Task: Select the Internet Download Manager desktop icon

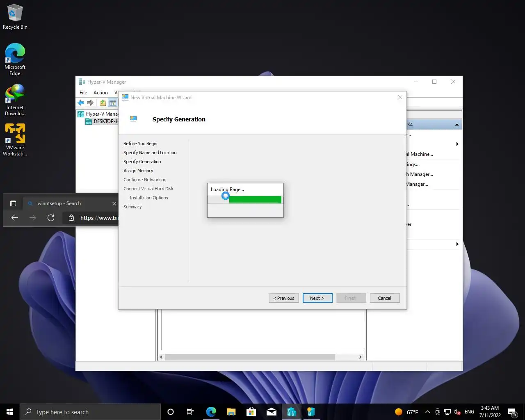Action: click(15, 100)
